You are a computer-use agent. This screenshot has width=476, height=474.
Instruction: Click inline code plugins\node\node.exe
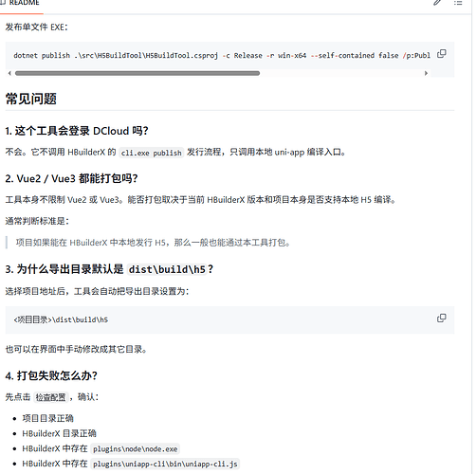click(x=136, y=449)
